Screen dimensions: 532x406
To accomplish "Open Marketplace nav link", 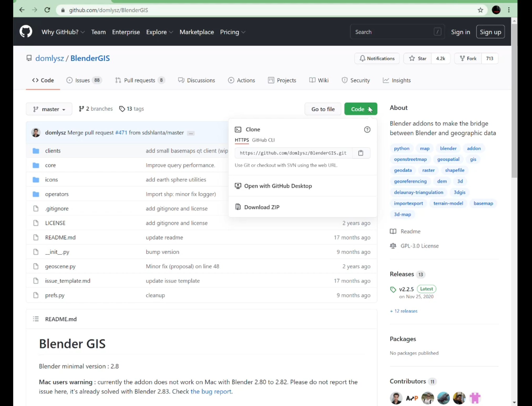I will [197, 32].
